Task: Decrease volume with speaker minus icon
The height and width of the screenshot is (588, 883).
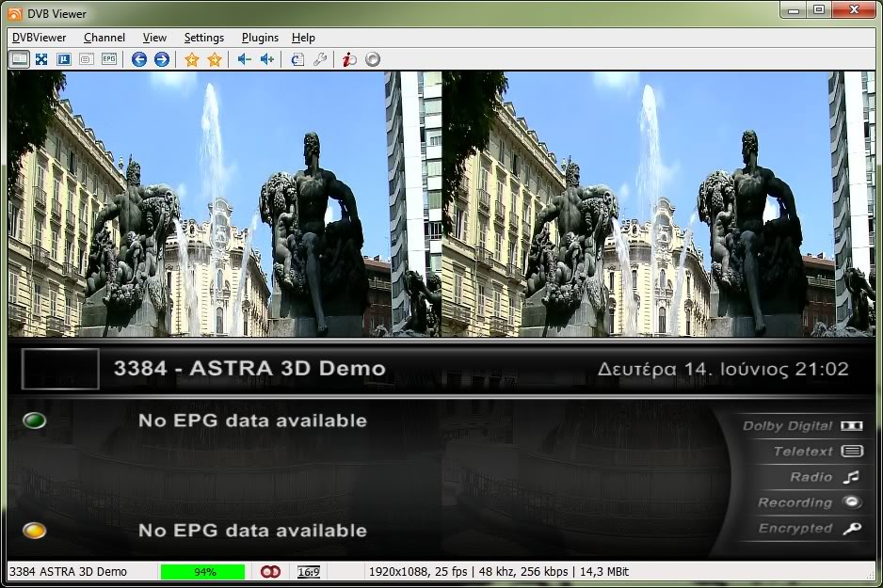Action: 245,59
